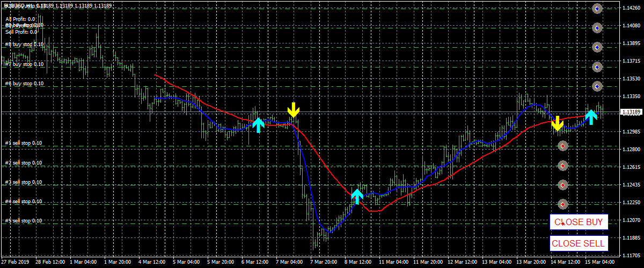The height and width of the screenshot is (268, 644).
Task: Click yellow down arrow signal near 7 Mar 04:00
Action: (x=293, y=110)
